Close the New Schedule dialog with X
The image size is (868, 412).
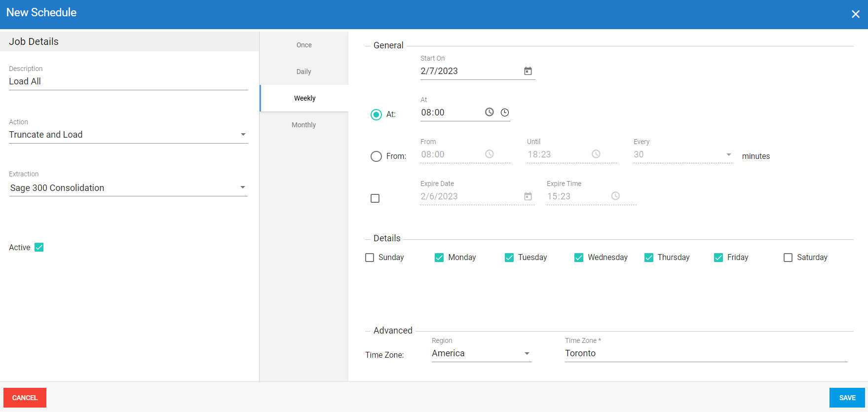click(855, 14)
